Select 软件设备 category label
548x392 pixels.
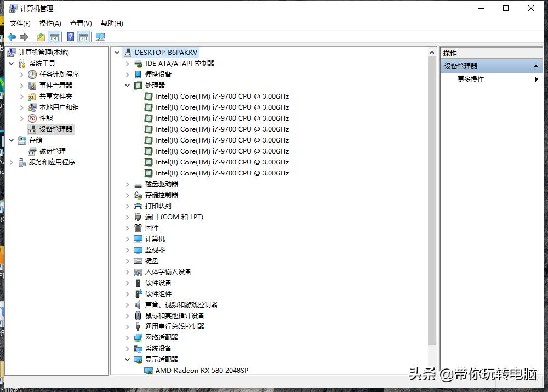[x=158, y=283]
